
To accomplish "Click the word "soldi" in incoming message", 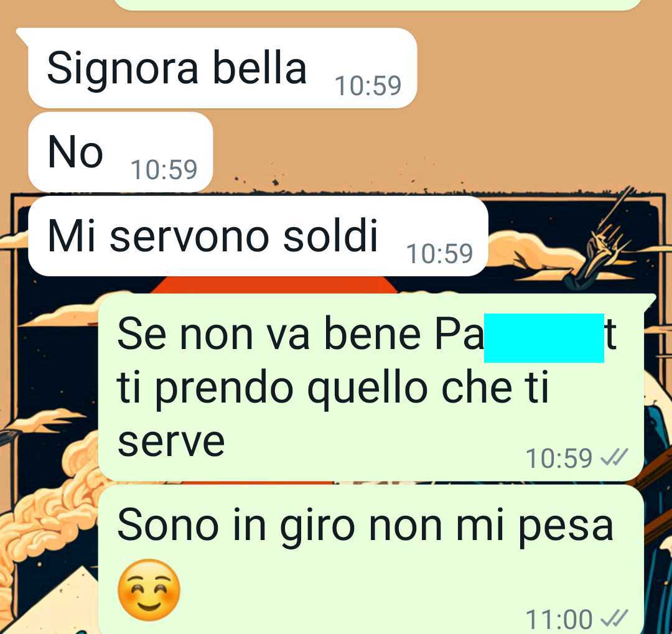I will (330, 235).
